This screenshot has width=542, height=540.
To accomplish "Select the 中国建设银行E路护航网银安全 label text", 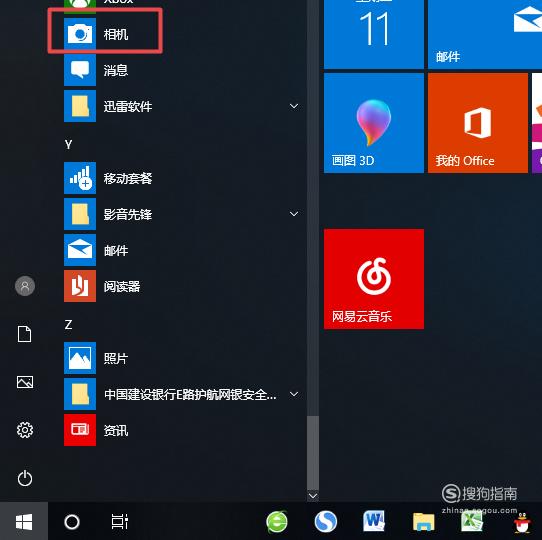I will click(x=190, y=394).
